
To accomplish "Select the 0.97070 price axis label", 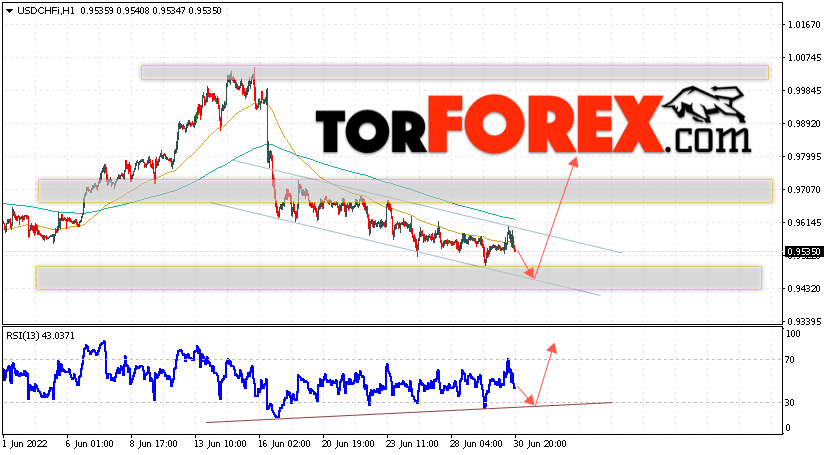I will [804, 189].
